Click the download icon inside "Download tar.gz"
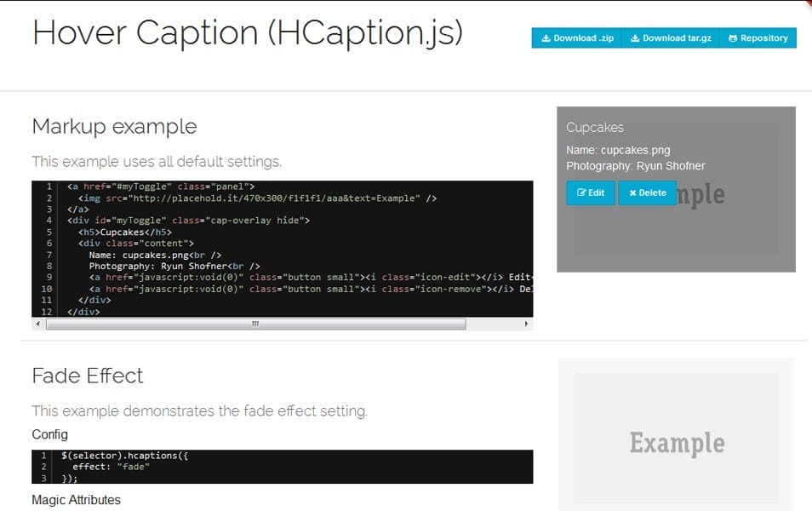This screenshot has height=511, width=812. coord(637,38)
